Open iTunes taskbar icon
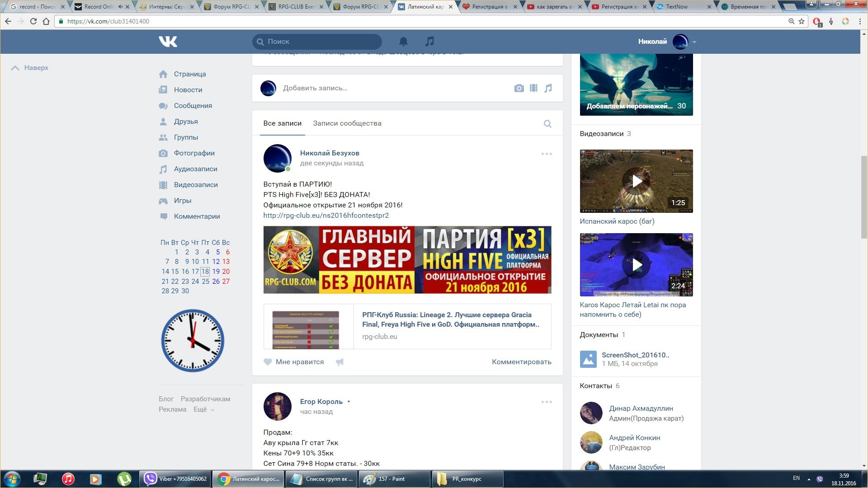 pos(68,479)
